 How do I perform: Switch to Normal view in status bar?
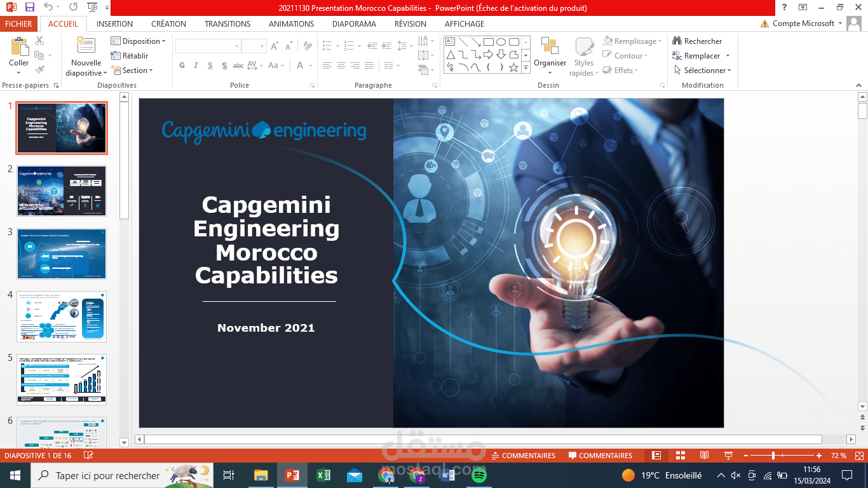coord(656,456)
